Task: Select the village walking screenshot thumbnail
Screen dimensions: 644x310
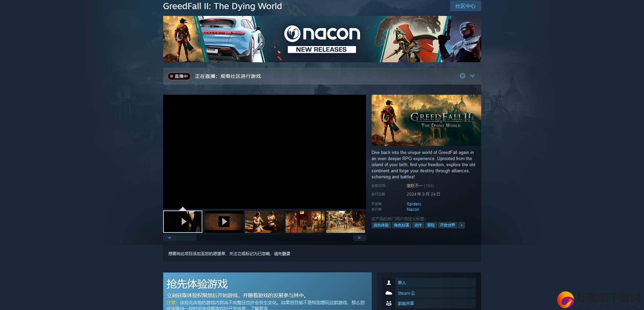Action: 346,222
